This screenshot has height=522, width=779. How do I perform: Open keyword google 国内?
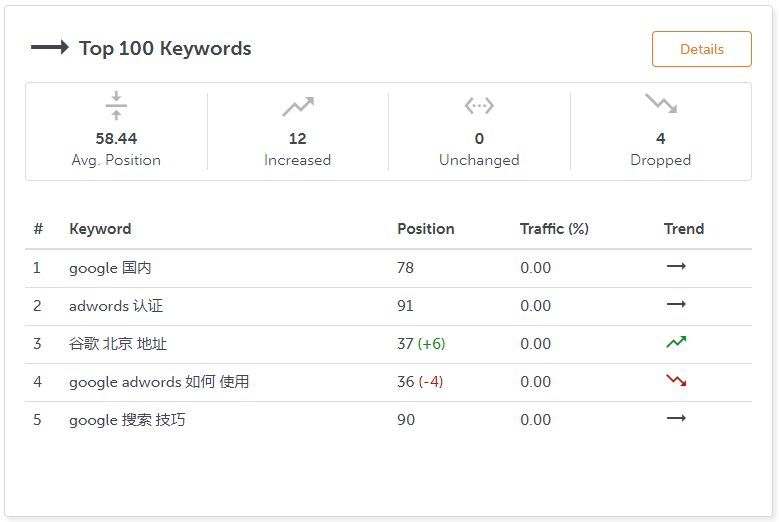tap(110, 268)
